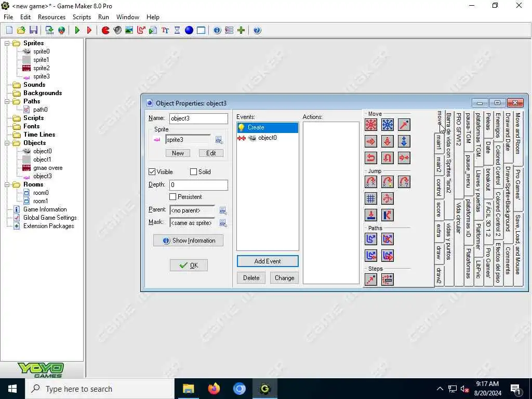Click the Depth input field
532x399 pixels.
pyautogui.click(x=198, y=185)
